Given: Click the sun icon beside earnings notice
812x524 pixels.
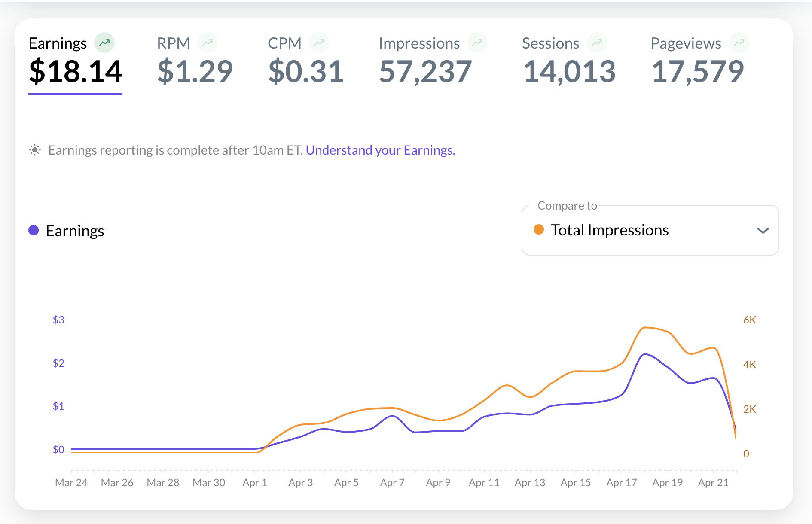Looking at the screenshot, I should [x=35, y=150].
